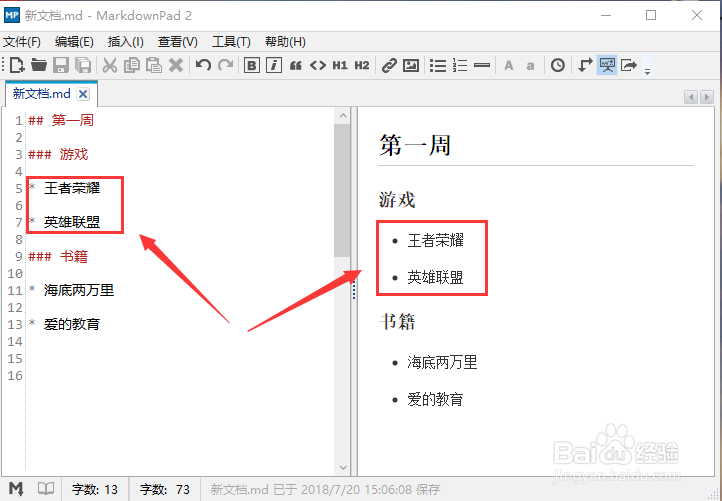Image resolution: width=722 pixels, height=501 pixels.
Task: Place cursor on the ## 第一周 line
Action: pyautogui.click(x=61, y=121)
